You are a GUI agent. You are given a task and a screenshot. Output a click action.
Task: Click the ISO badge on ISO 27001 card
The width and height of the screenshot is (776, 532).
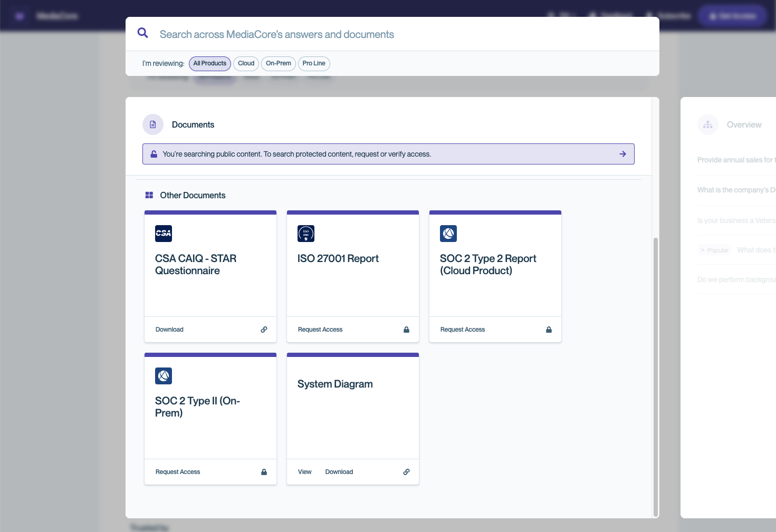pyautogui.click(x=306, y=234)
